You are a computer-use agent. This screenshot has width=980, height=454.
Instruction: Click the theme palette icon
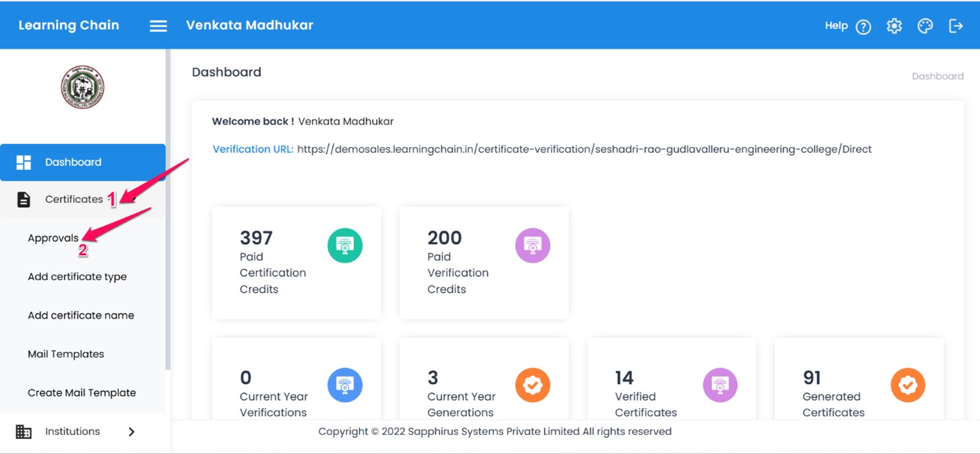click(925, 26)
